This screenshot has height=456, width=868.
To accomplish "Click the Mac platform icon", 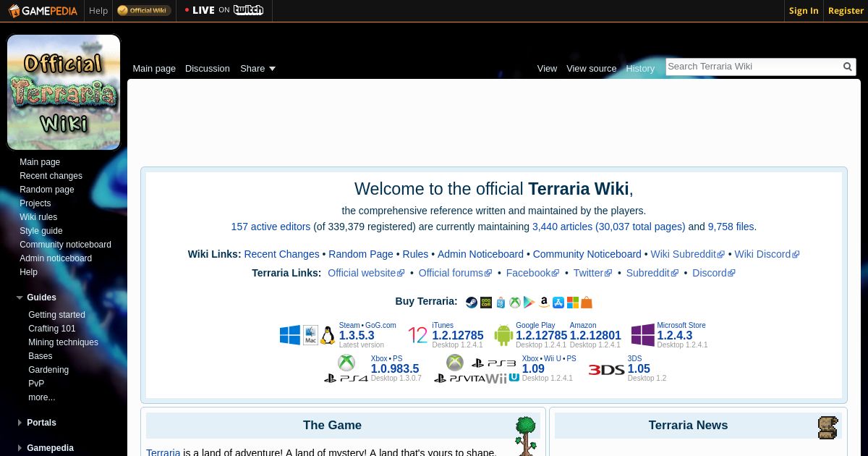I will (310, 335).
